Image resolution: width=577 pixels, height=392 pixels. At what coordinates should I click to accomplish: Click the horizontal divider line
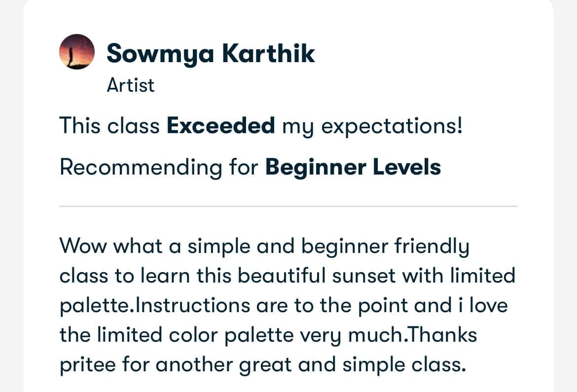tap(288, 206)
